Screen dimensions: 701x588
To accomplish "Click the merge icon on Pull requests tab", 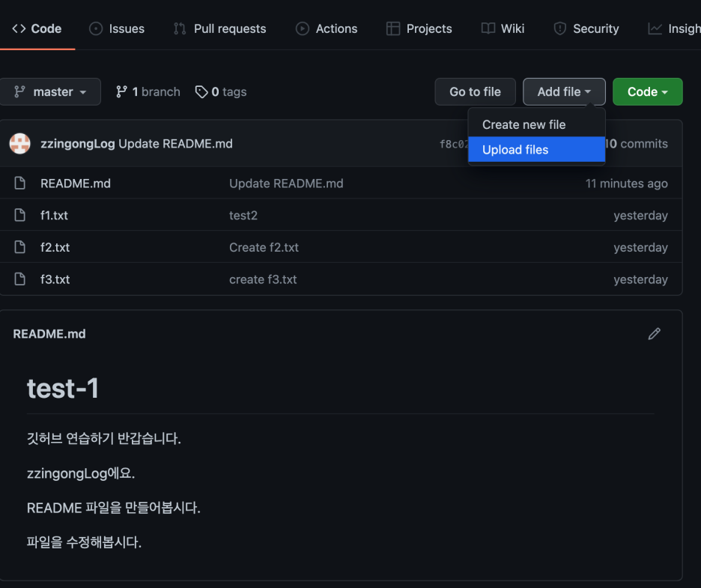I will click(180, 28).
